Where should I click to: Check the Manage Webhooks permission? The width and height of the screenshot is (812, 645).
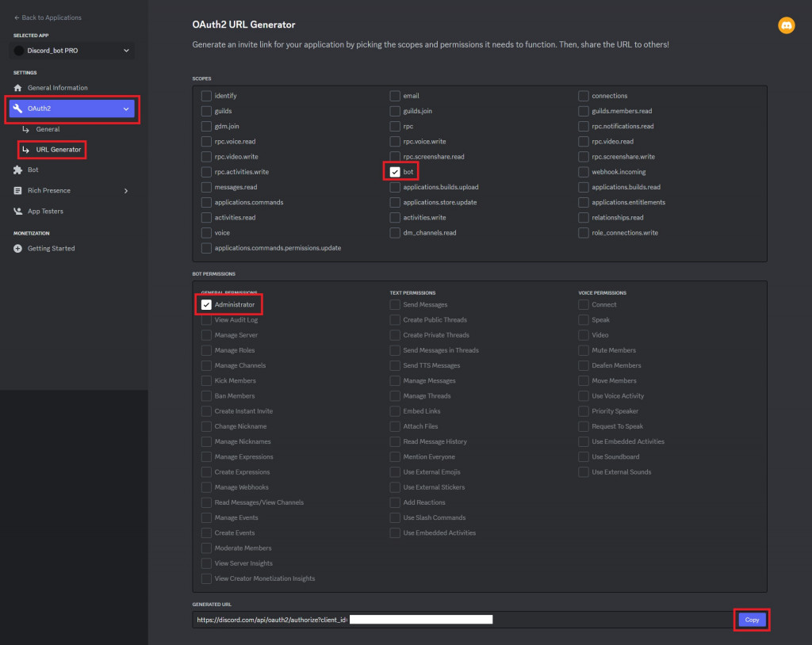(x=206, y=487)
